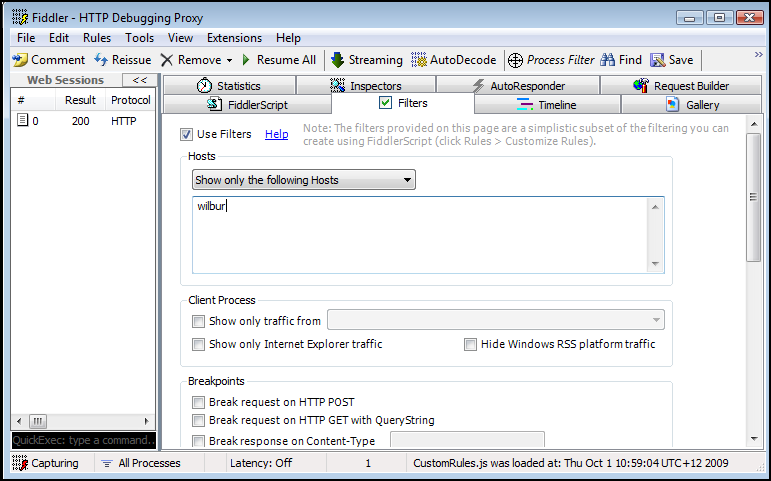Image resolution: width=771 pixels, height=481 pixels.
Task: Click the Filters panel scroll down arrow
Action: point(754,439)
